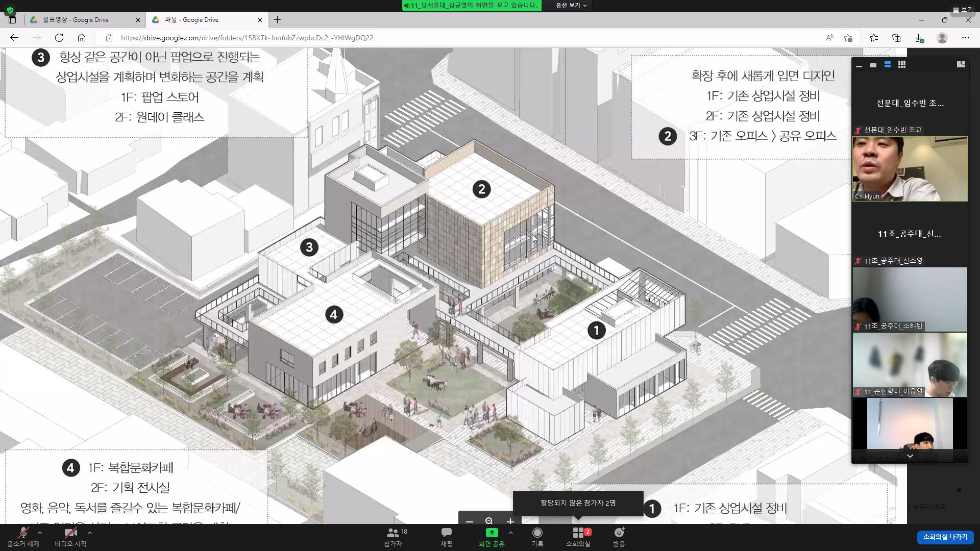980x551 pixels.
Task: Show single active speaker thumbnail view
Action: [x=873, y=65]
